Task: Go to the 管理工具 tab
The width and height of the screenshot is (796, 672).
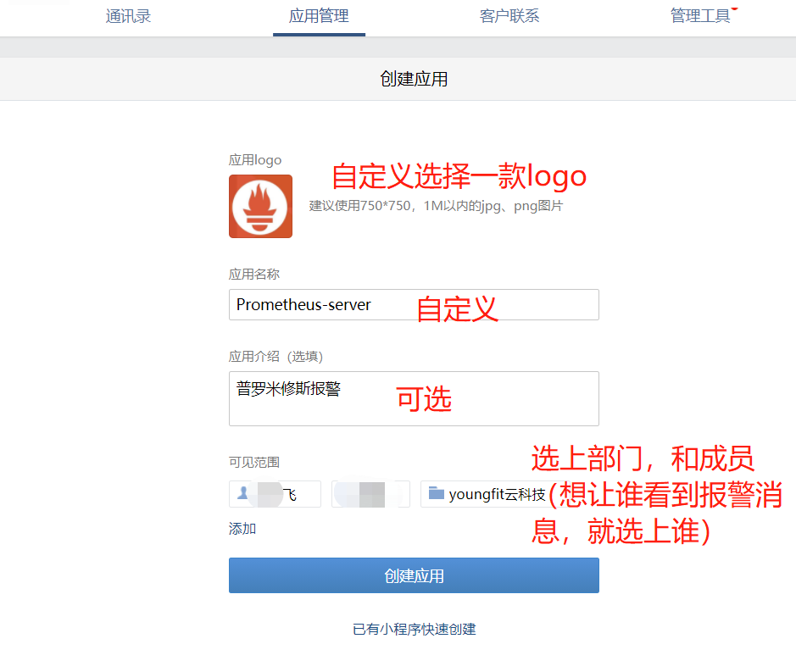Action: [700, 16]
